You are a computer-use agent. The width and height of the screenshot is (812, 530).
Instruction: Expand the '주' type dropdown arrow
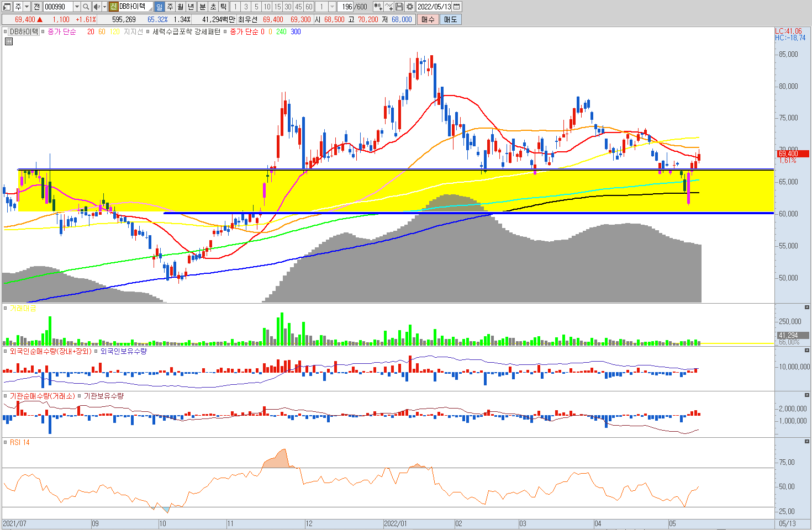point(27,7)
